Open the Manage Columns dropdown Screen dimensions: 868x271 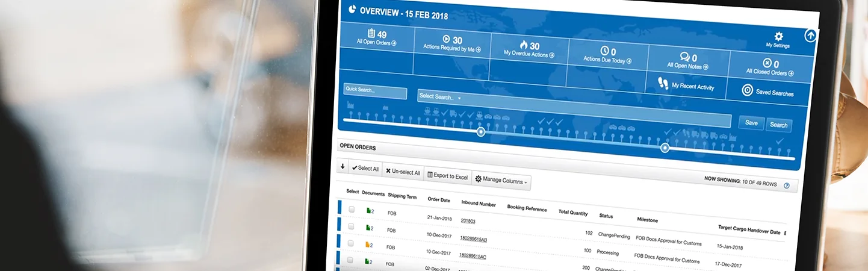(x=501, y=179)
